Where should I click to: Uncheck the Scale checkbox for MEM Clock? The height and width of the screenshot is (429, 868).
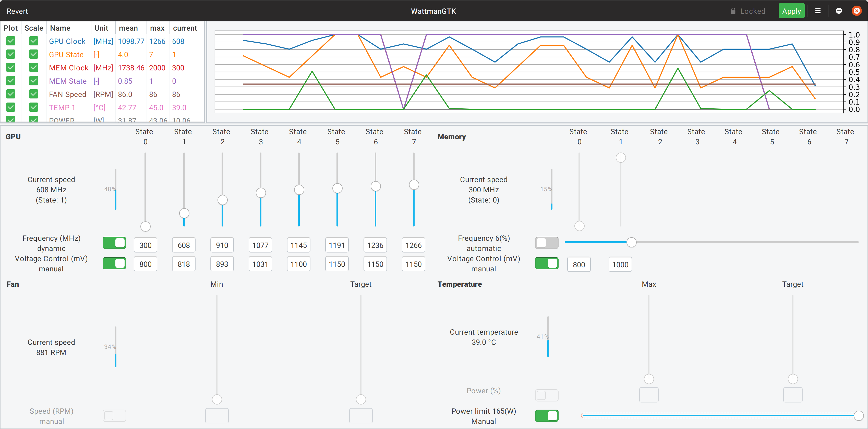(33, 68)
